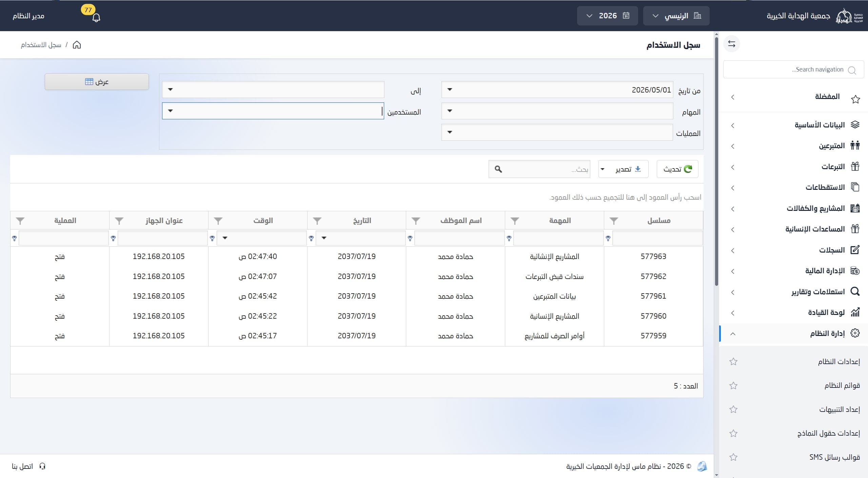Viewport: 868px width, 478px height.
Task: Open the من تاريخ date dropdown
Action: pos(450,90)
